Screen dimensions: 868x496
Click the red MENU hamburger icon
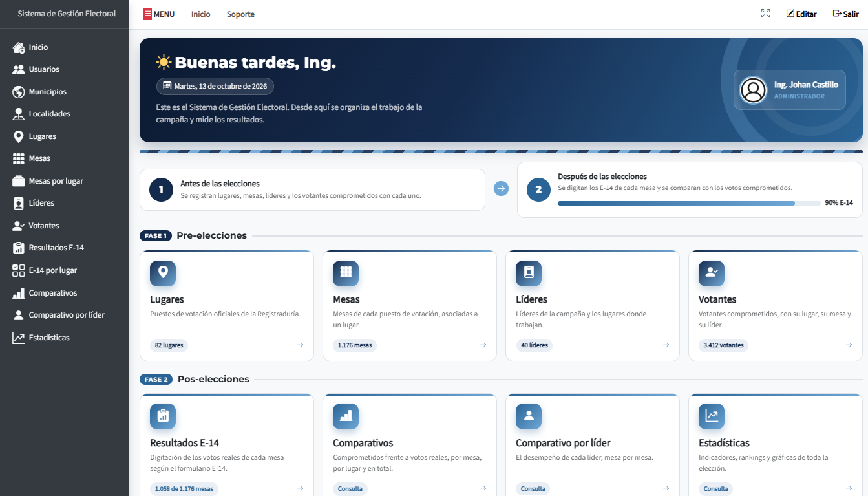(147, 14)
